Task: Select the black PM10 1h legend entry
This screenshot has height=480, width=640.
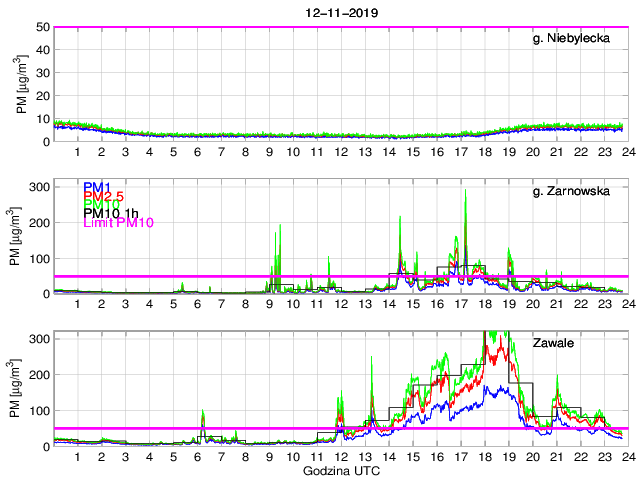Action: (x=110, y=214)
